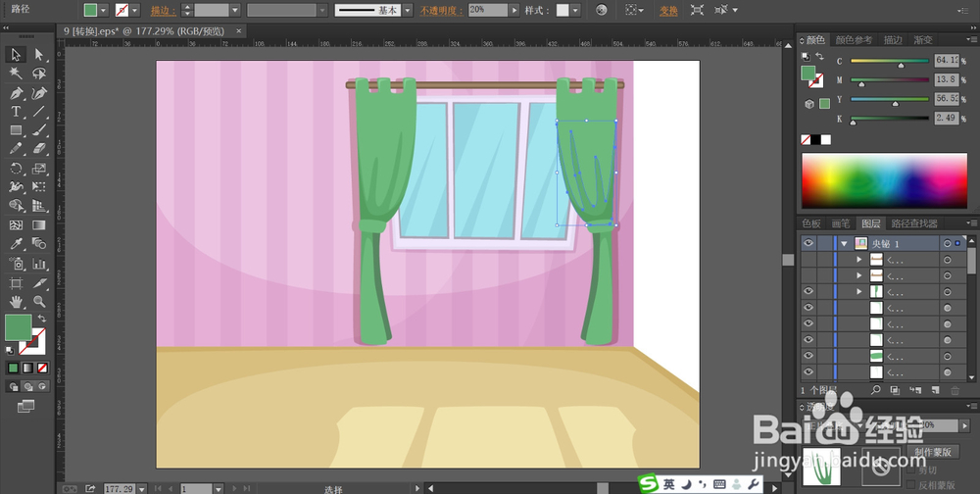Switch to the 渐变 tab
Screen dimensions: 980x494
[x=922, y=40]
